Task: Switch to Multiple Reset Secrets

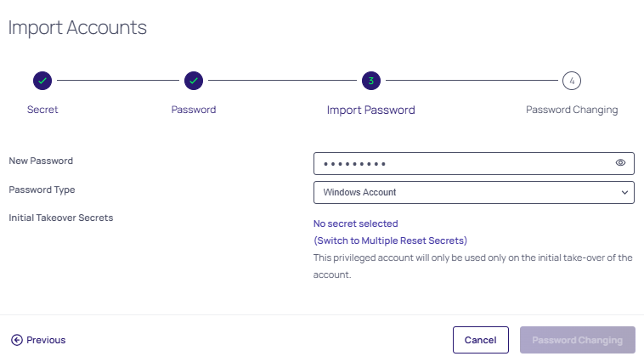Action: point(390,240)
